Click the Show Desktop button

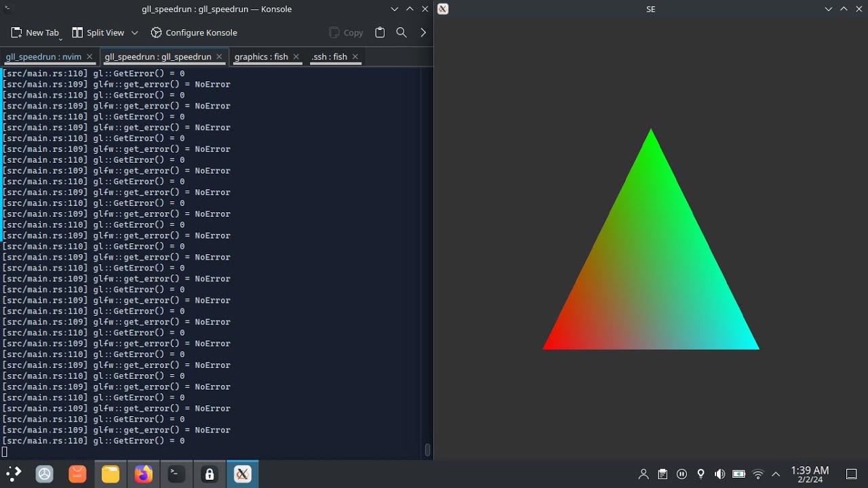point(852,474)
